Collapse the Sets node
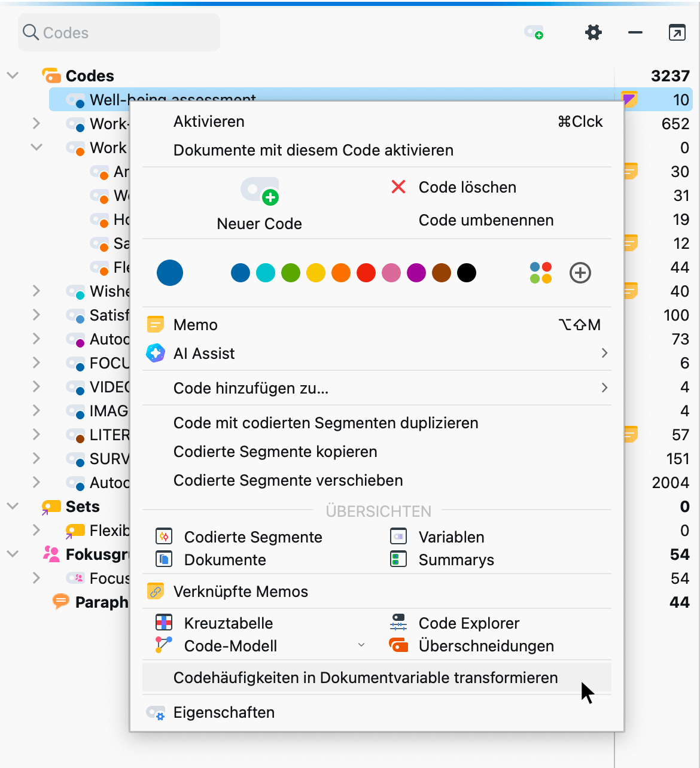 (x=13, y=506)
